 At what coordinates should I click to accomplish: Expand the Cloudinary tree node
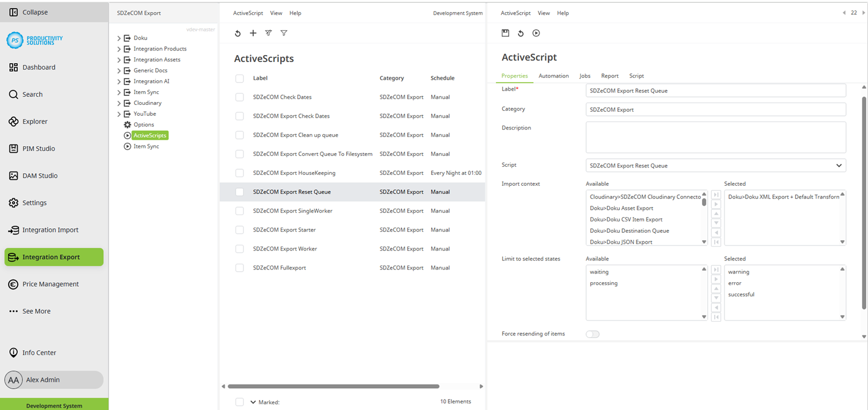point(118,103)
